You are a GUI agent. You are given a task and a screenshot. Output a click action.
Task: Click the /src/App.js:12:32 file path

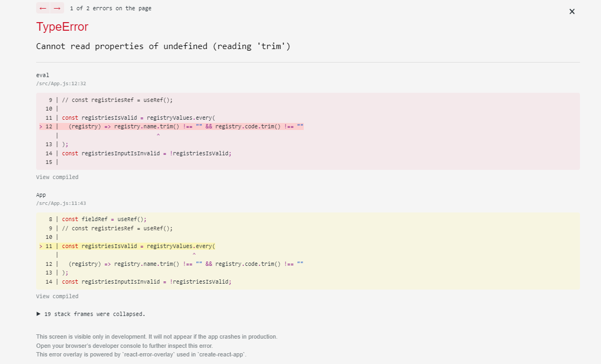tap(61, 84)
